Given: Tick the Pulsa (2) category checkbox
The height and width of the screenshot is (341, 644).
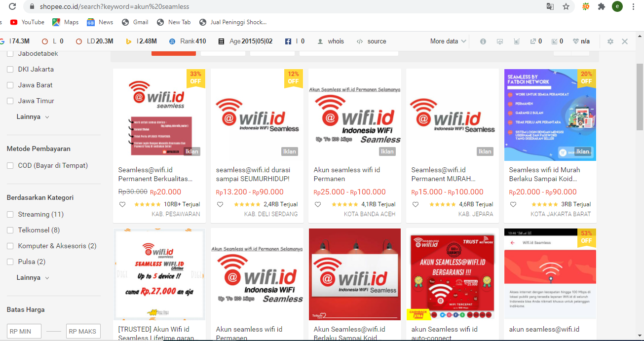Looking at the screenshot, I should tap(10, 262).
